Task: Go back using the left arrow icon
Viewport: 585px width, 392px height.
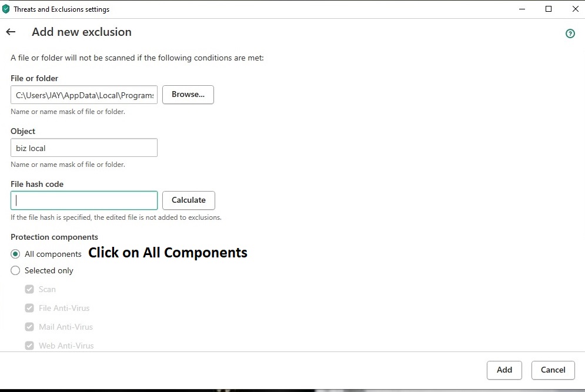Action: pyautogui.click(x=11, y=32)
